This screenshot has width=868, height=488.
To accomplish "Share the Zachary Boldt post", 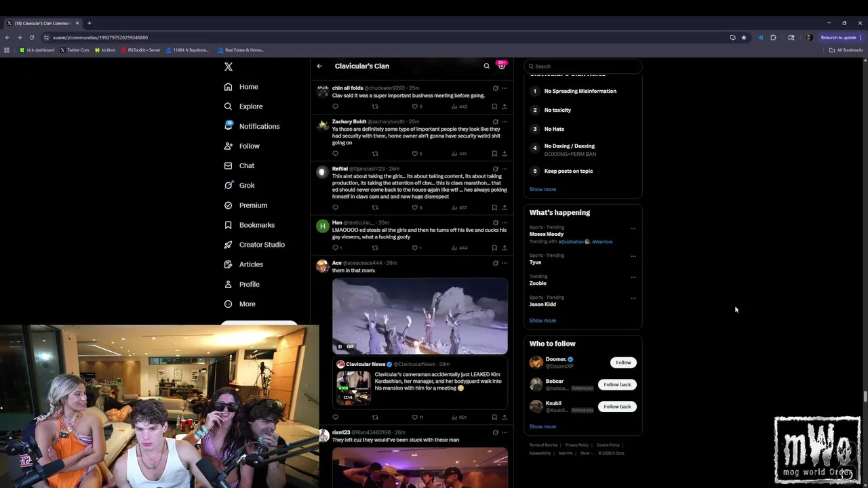I will [504, 154].
